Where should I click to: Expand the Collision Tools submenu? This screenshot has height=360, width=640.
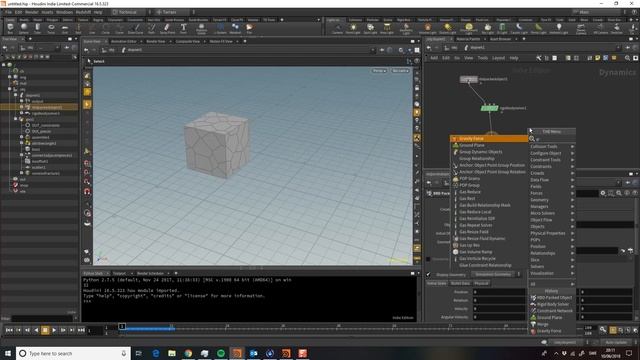tap(552, 147)
